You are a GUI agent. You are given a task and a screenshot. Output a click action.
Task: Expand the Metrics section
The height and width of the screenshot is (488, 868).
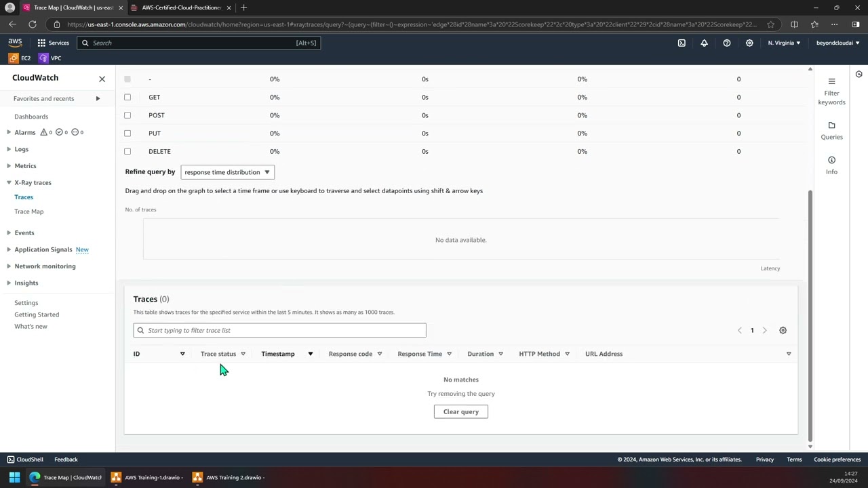[9, 165]
